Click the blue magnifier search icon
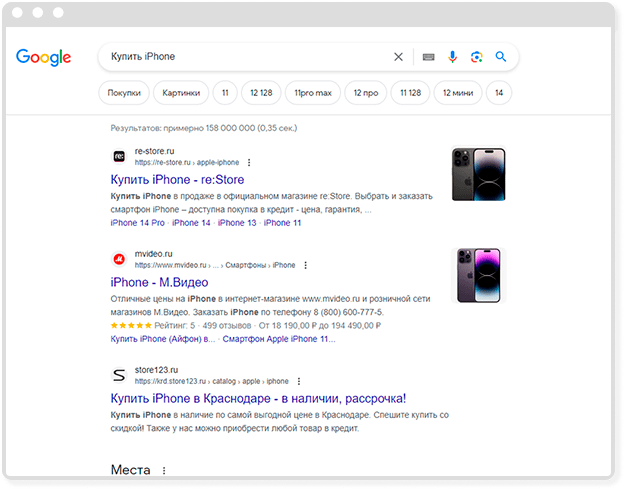625x490 pixels. (x=501, y=57)
